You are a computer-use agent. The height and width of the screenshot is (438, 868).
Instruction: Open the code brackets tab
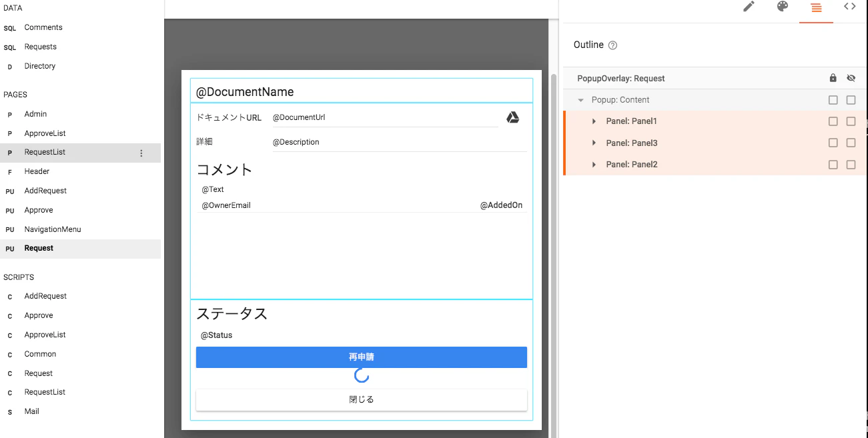pos(850,7)
